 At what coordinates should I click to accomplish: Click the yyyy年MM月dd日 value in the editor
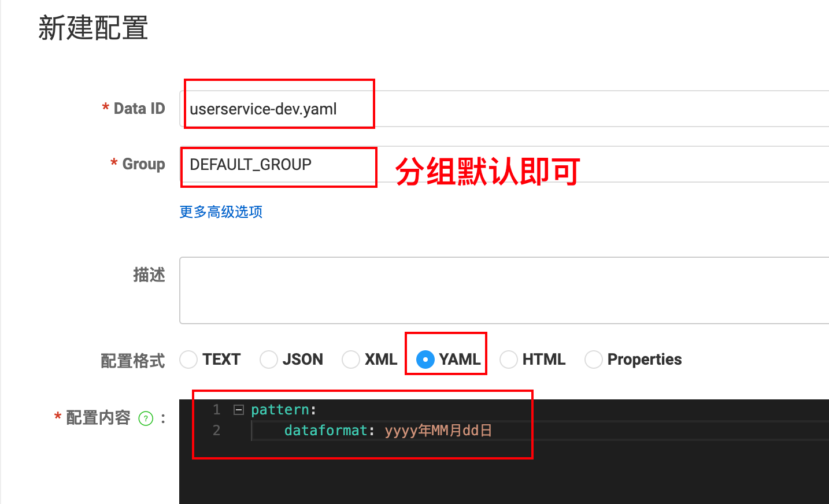coord(438,431)
